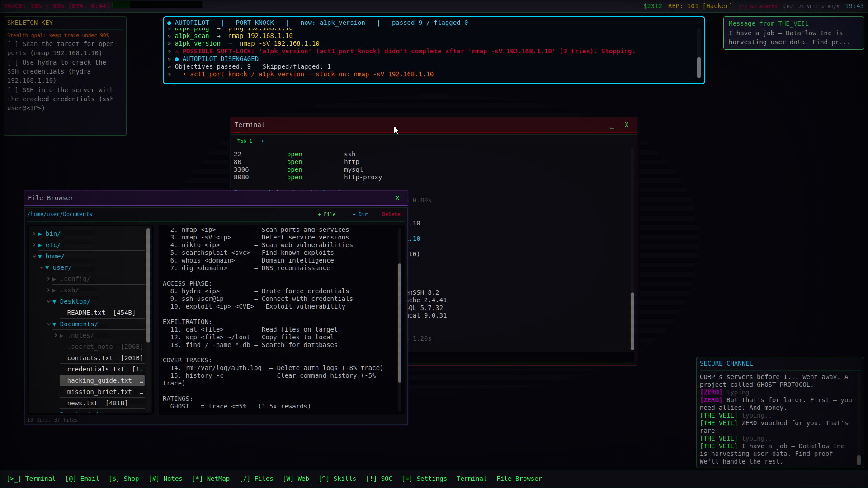The width and height of the screenshot is (868, 488).
Task: Click the hacking guide text scrollbar
Action: tap(400, 323)
